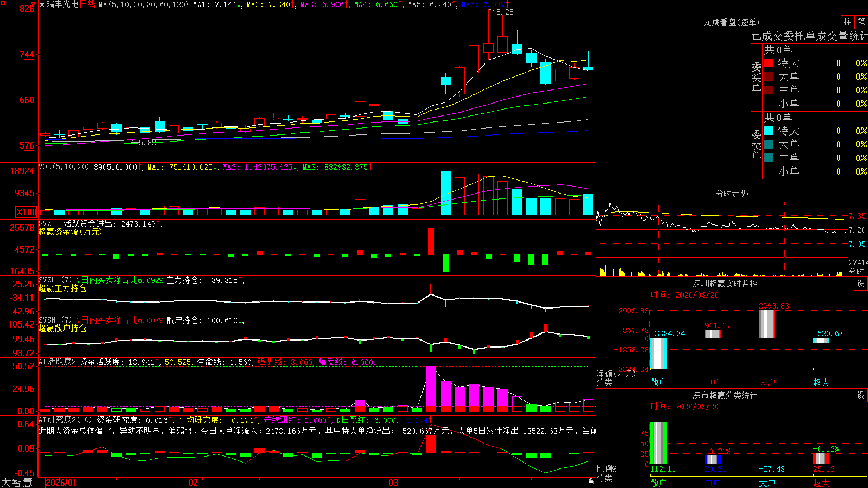Click the last cyan candlestick on the daily chart
Image resolution: width=868 pixels, height=488 pixels.
tap(588, 68)
